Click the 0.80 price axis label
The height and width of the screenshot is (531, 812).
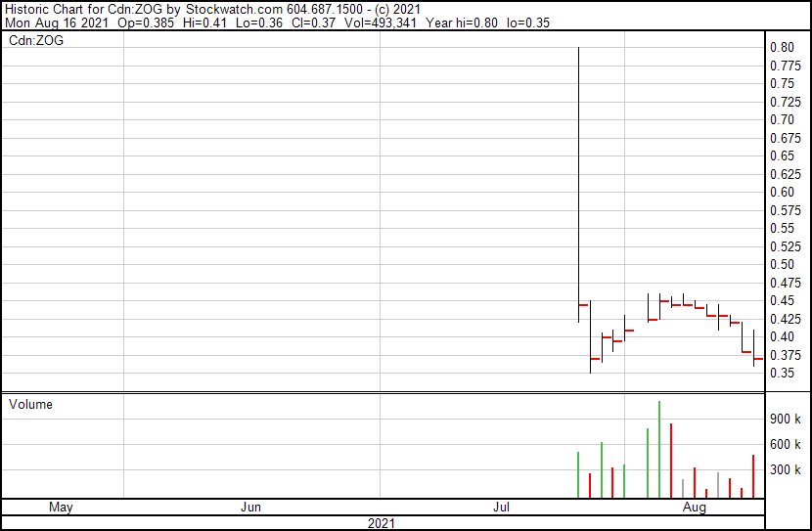click(782, 47)
